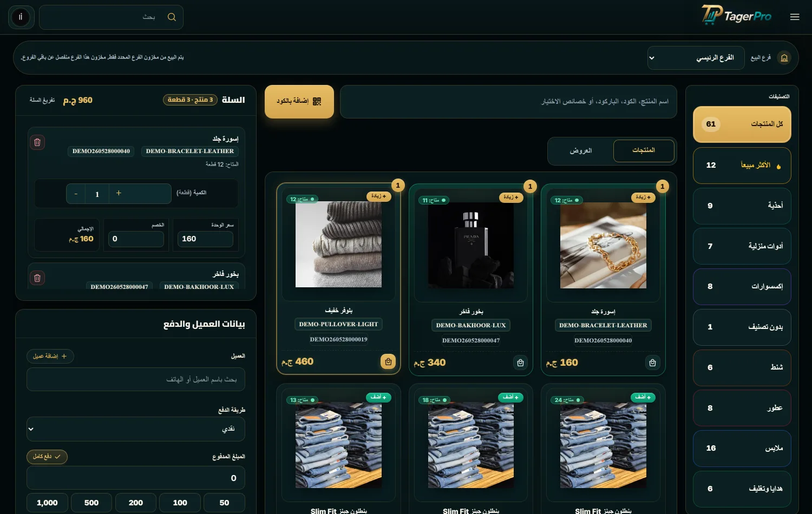Select هدايا وتغليف category

(742, 489)
